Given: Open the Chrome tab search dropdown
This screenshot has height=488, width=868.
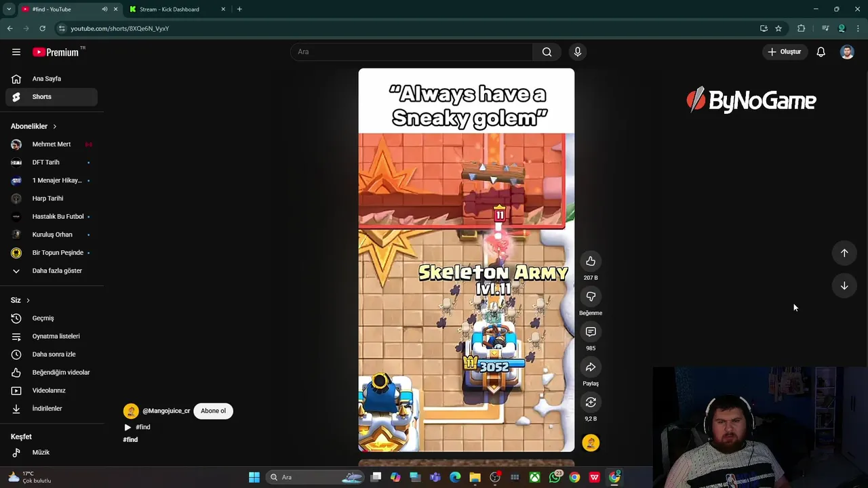Looking at the screenshot, I should point(9,9).
